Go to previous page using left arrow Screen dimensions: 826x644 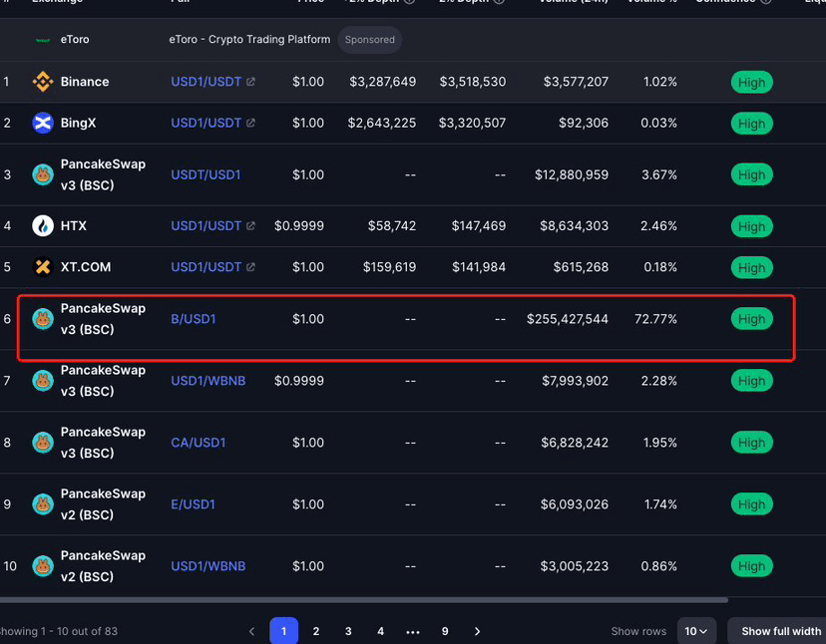tap(251, 631)
